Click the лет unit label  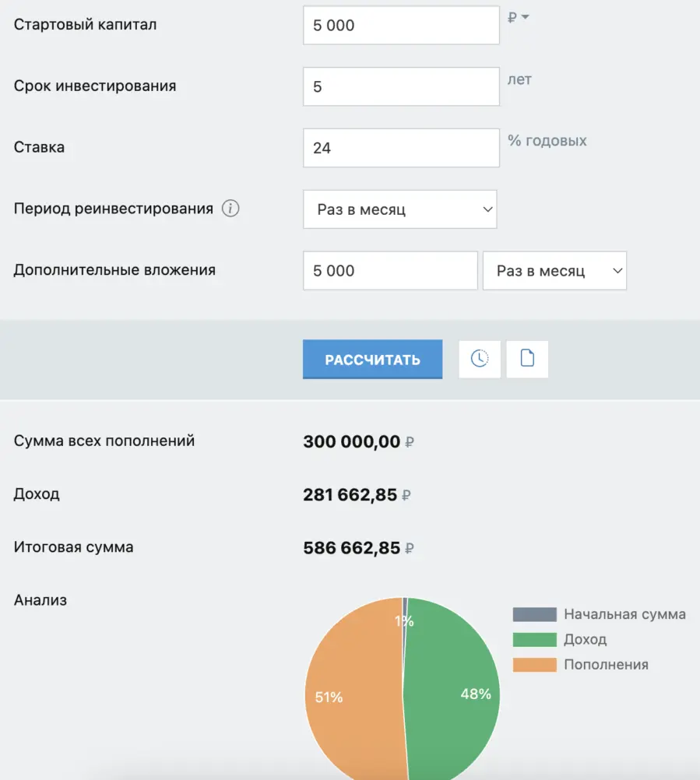[519, 79]
